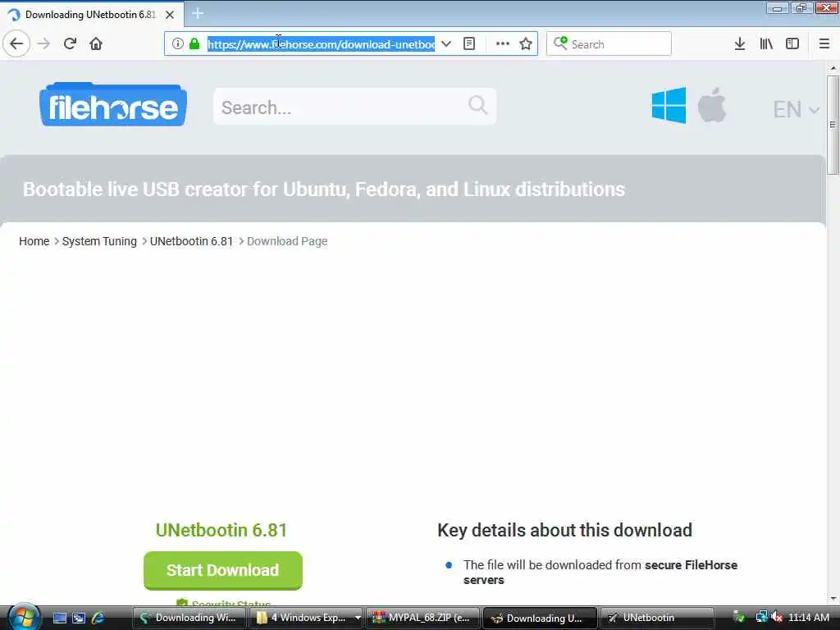Open page actions three-dot menu

(503, 44)
